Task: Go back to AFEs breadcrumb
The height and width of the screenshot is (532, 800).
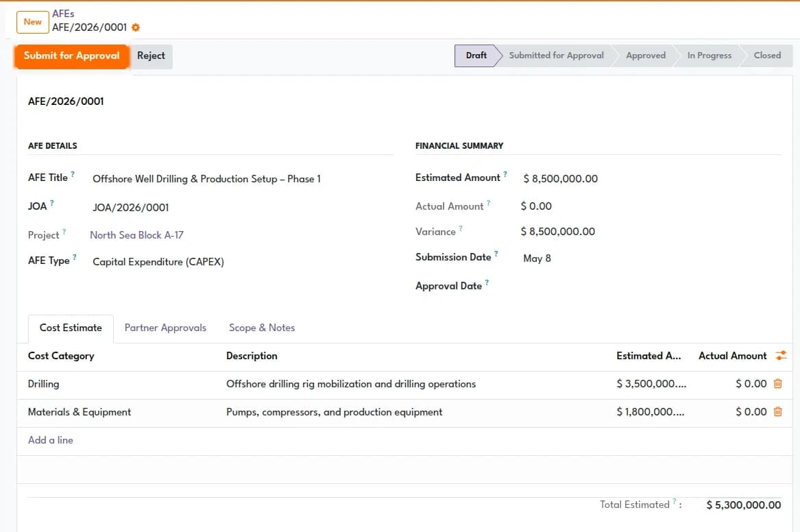Action: coord(63,14)
